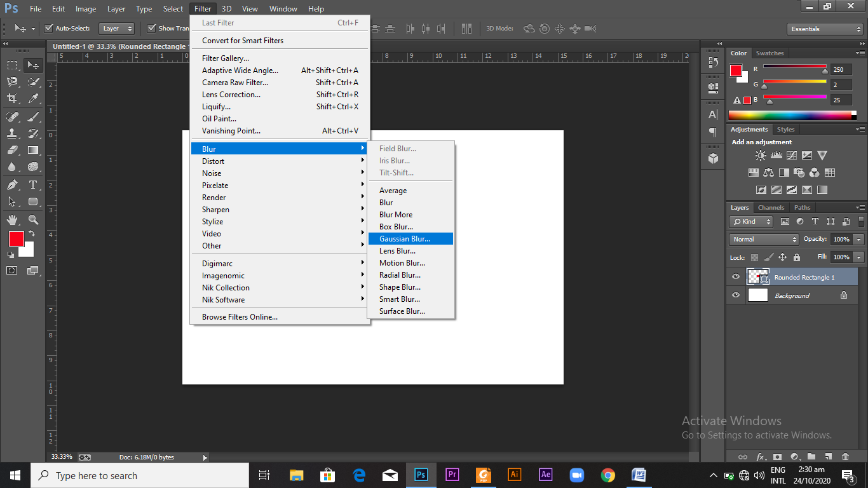Open the Normal blend mode dropdown

tap(764, 239)
